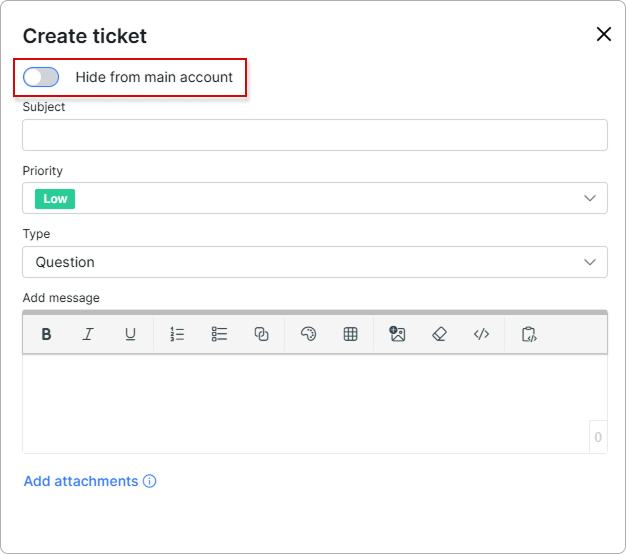This screenshot has height=554, width=626.
Task: Open the Type dropdown showing Question
Action: pos(315,262)
